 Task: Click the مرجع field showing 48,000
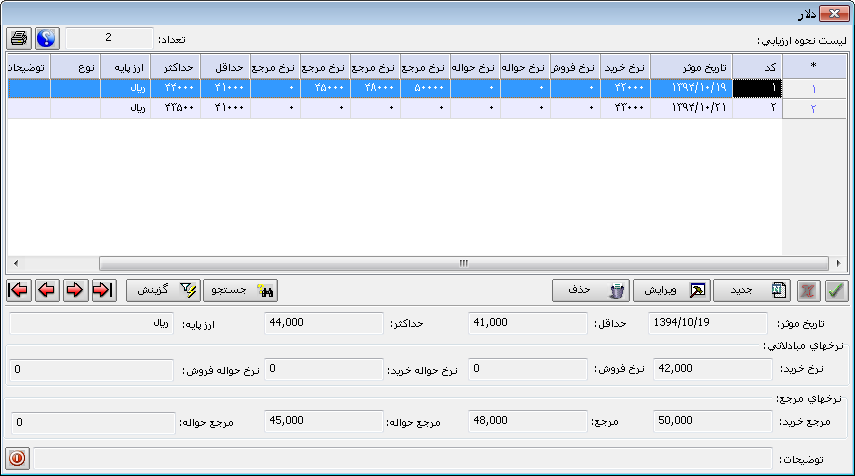(x=527, y=421)
